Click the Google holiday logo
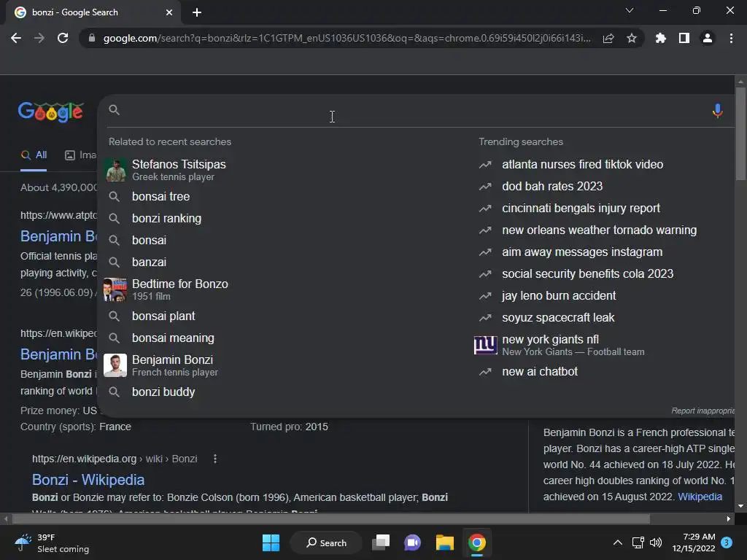Image resolution: width=747 pixels, height=560 pixels. pos(50,112)
